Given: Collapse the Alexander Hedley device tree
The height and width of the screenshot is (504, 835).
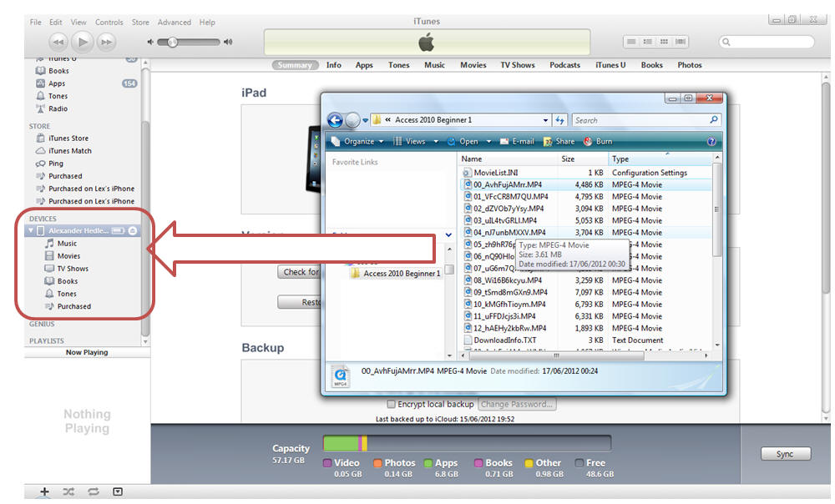Looking at the screenshot, I should pos(31,230).
